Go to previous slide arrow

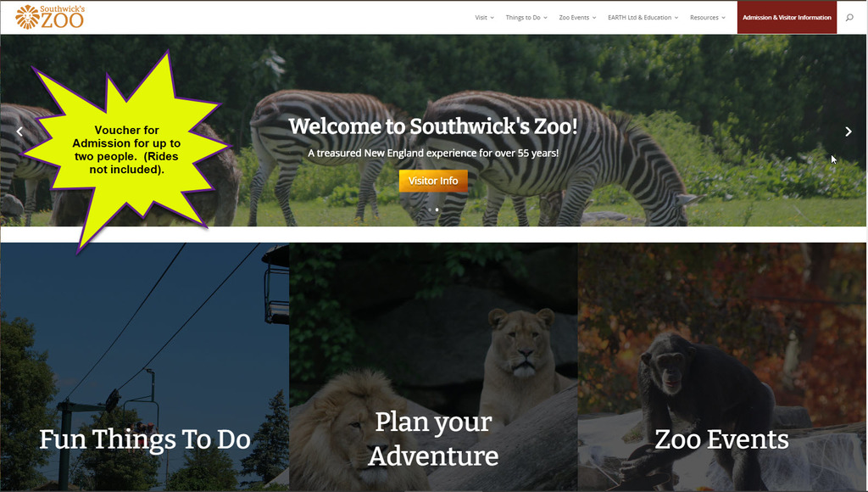tap(19, 131)
